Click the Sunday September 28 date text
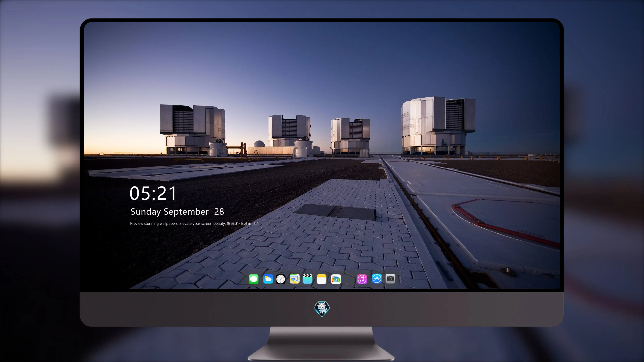Screen dimensions: 644x362 (177, 212)
